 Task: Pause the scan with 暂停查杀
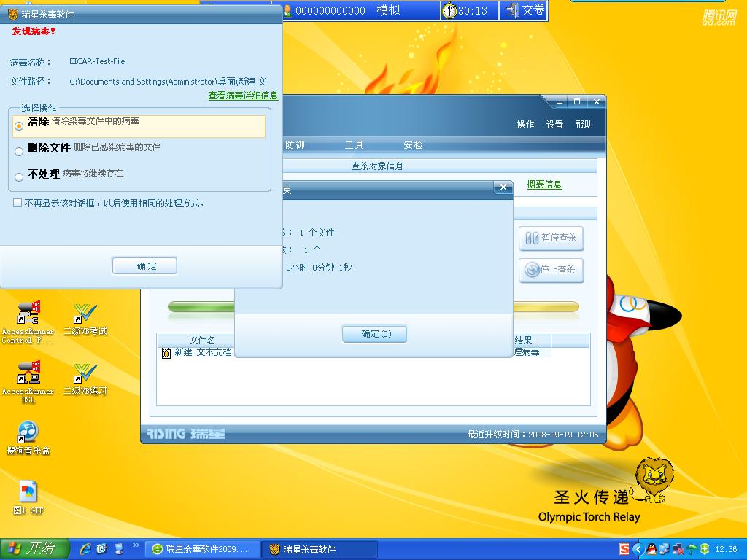[x=551, y=238]
